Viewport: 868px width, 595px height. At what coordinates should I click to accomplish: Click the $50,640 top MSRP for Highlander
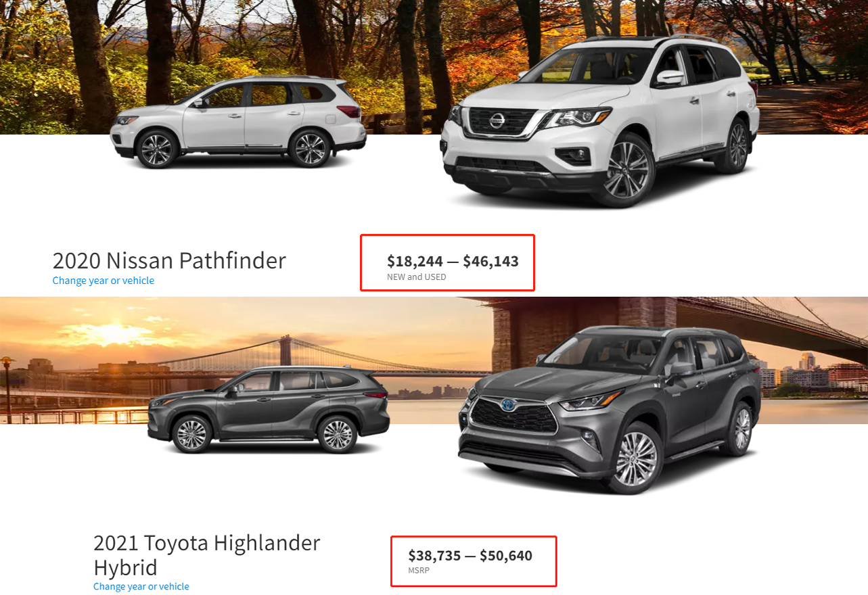[506, 556]
